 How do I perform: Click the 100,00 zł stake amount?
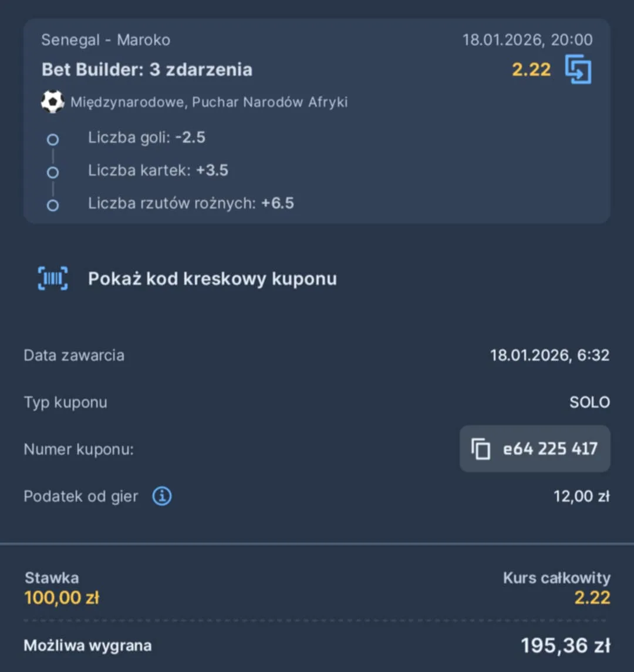point(62,598)
